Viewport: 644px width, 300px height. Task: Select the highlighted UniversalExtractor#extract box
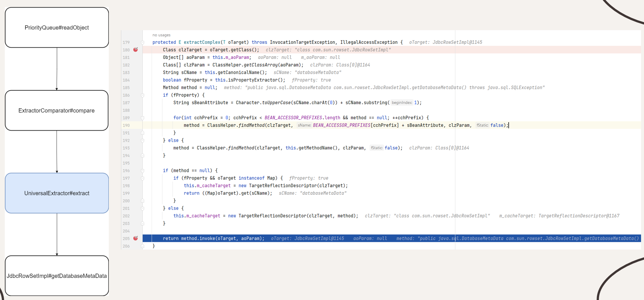coord(57,193)
